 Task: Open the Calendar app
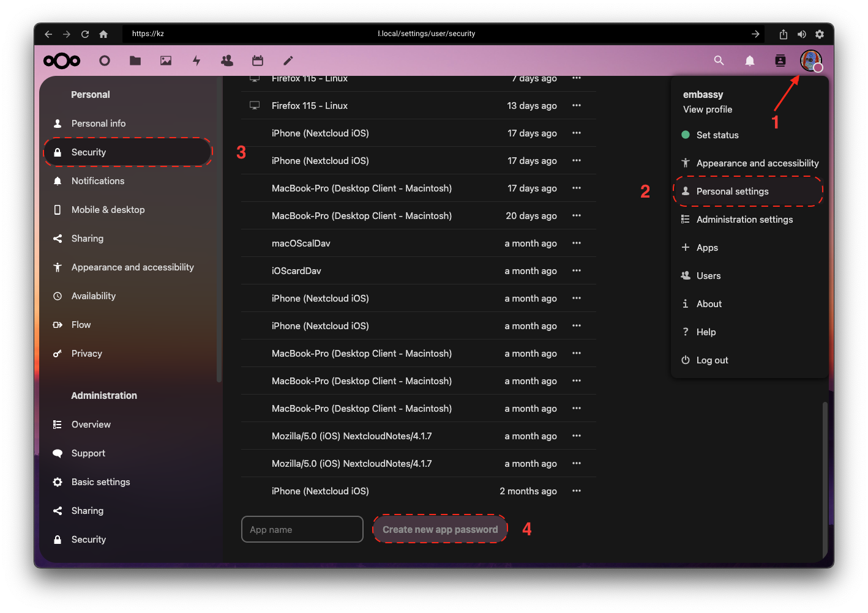257,61
